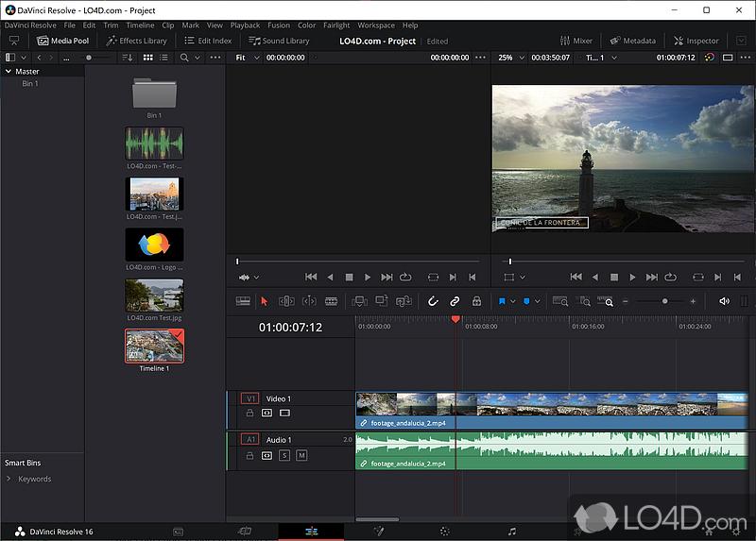Add a blue marker at playhead
The image size is (756, 541).
coord(526,301)
